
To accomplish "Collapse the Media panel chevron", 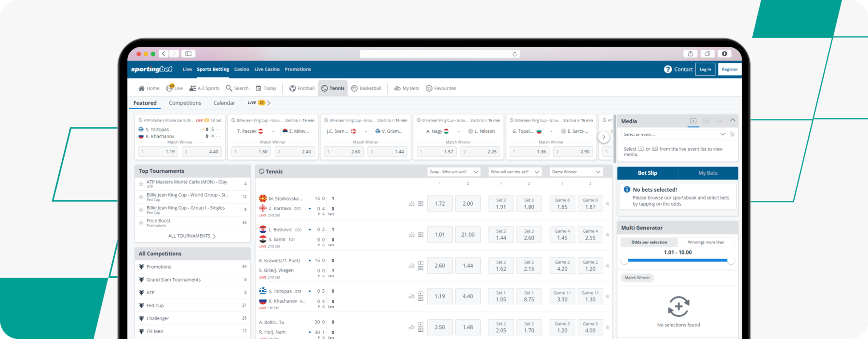I will pos(732,120).
